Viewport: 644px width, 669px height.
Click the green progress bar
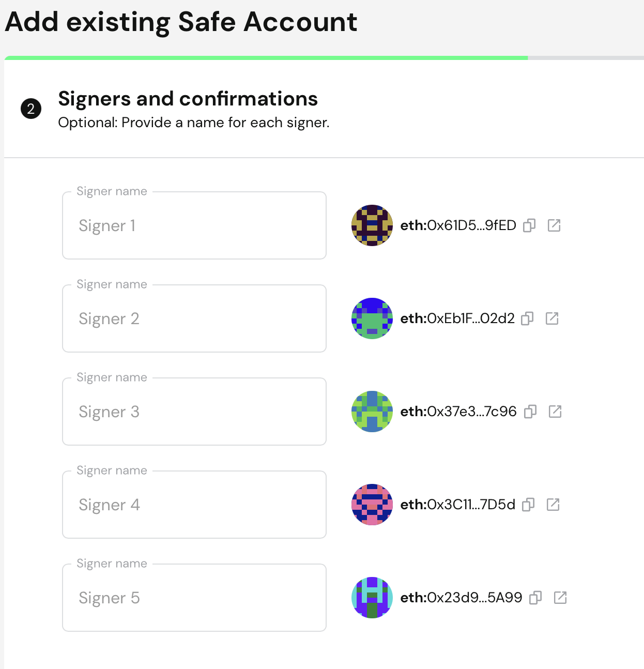[x=266, y=58]
